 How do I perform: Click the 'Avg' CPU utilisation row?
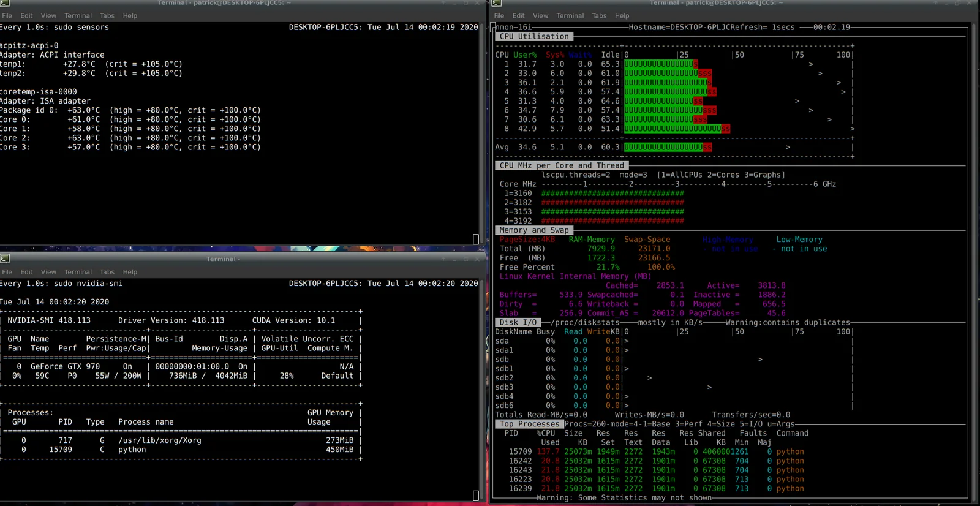point(674,147)
